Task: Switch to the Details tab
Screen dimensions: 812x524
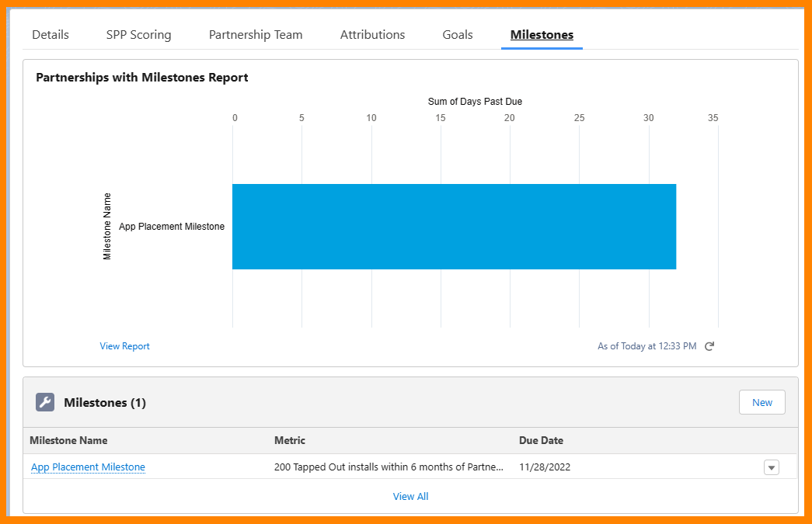Action: click(x=51, y=35)
